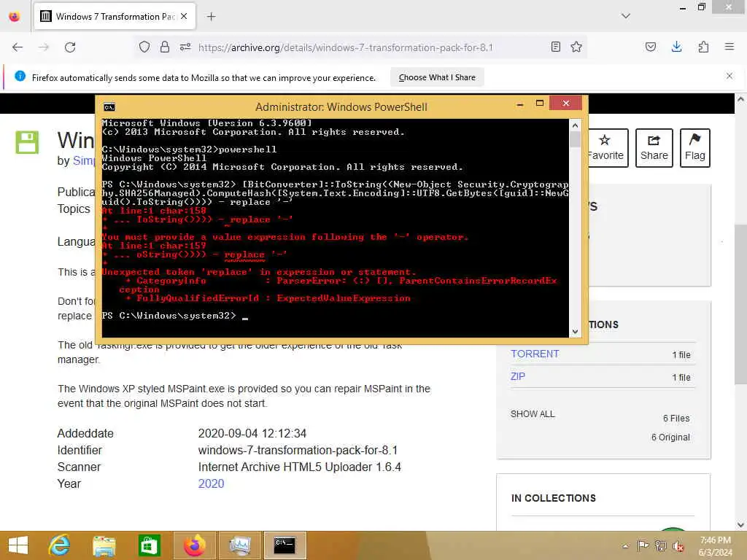Open the ZIP download link
Screen dimensions: 747x560
pyautogui.click(x=518, y=376)
